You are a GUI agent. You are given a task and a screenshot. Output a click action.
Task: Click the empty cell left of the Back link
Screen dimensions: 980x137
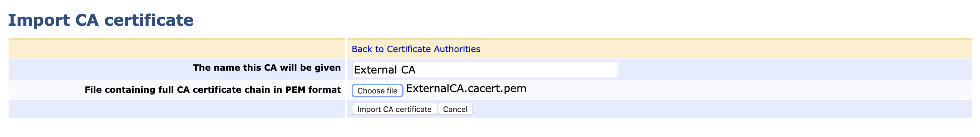pos(177,49)
